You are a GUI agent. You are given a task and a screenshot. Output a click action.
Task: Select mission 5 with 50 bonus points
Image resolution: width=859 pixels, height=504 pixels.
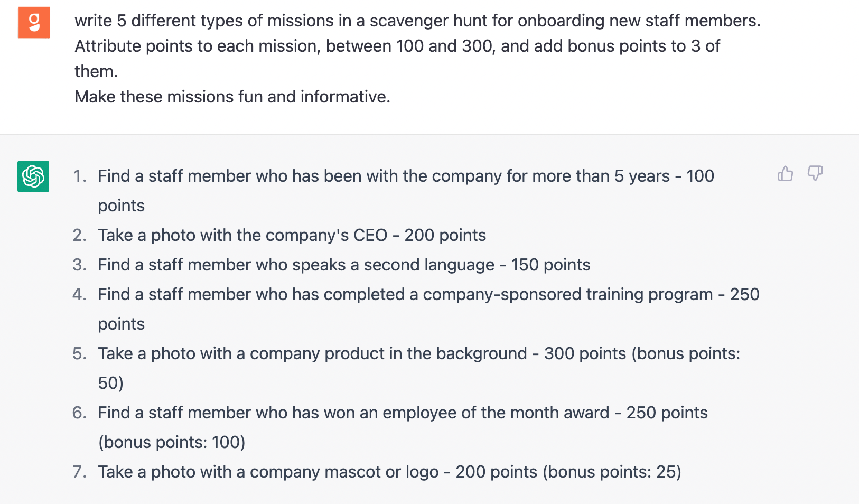(418, 353)
